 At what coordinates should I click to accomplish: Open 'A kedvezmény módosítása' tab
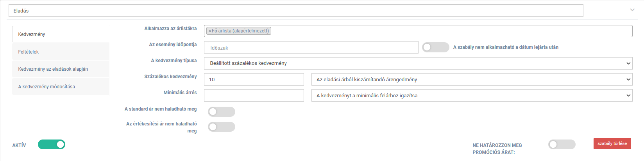[x=61, y=87]
